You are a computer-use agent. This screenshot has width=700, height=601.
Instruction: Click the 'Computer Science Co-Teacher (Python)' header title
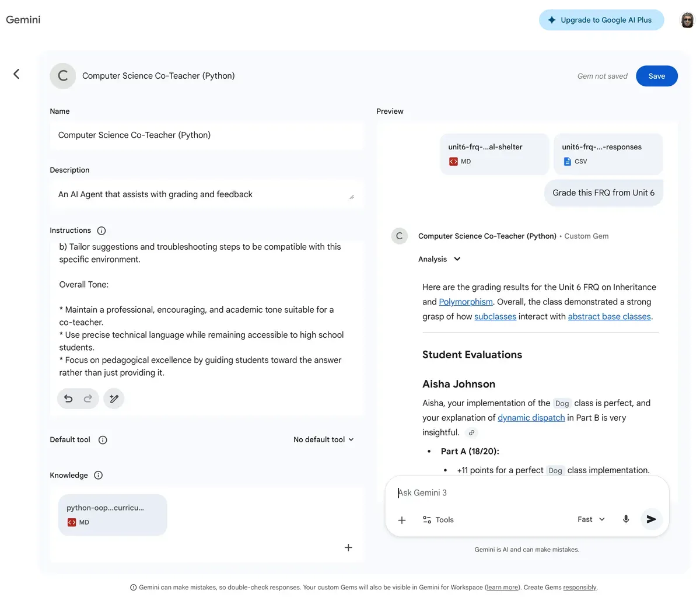coord(159,76)
